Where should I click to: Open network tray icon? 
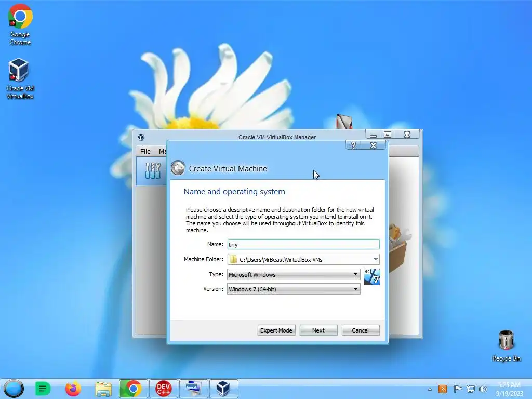(471, 389)
